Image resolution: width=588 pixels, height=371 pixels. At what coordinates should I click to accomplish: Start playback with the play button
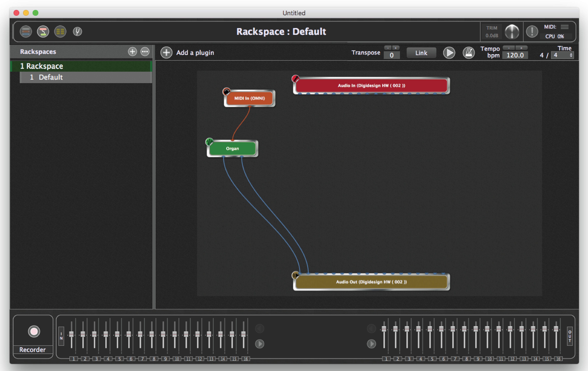pyautogui.click(x=449, y=53)
